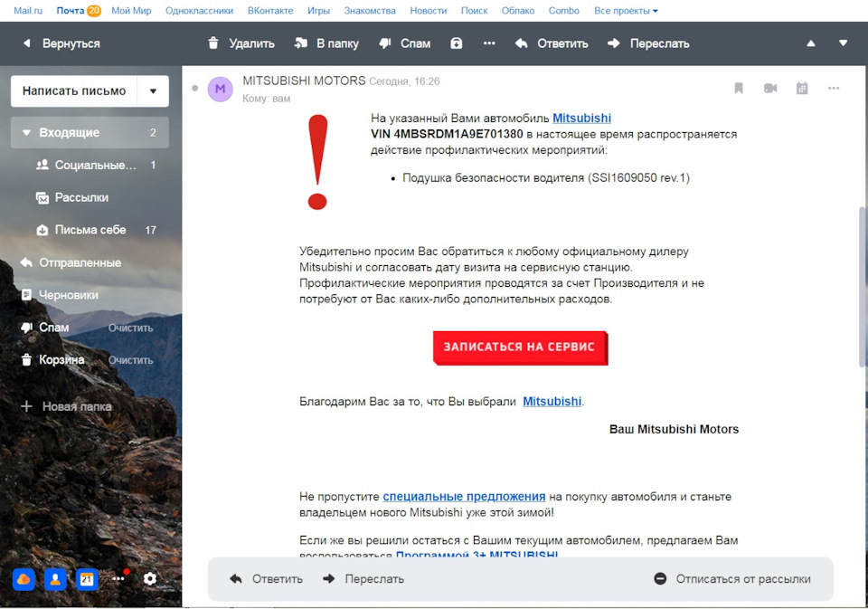Open more actions via toolbar ellipsis
The width and height of the screenshot is (868, 609).
(x=489, y=43)
